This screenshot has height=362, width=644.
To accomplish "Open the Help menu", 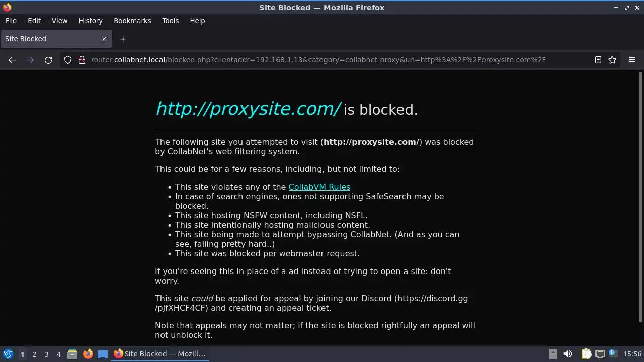I will tap(197, 21).
